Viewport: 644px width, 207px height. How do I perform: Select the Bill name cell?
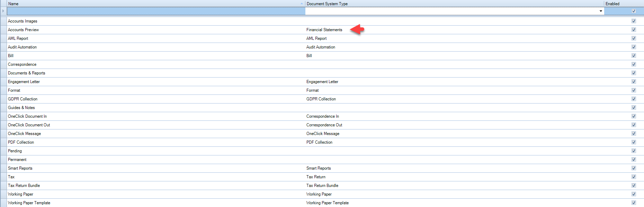(156, 56)
